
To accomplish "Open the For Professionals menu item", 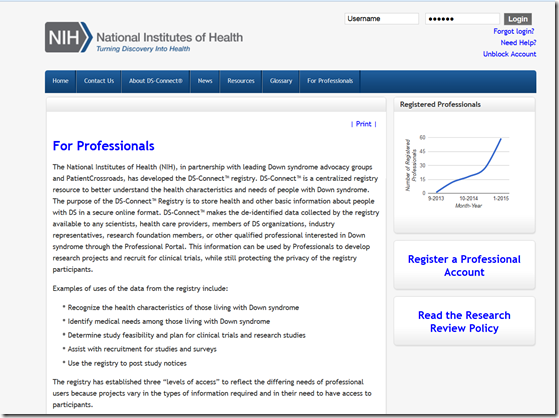I will 330,81.
